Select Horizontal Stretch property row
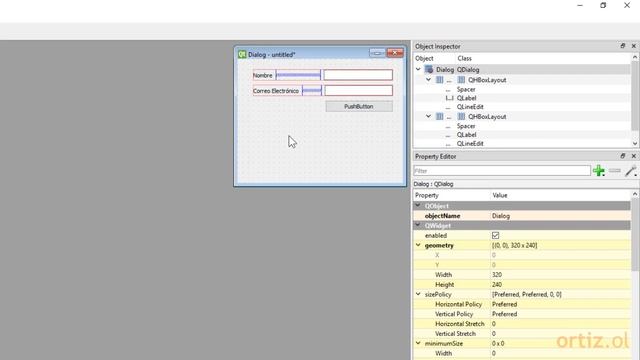Image resolution: width=640 pixels, height=360 pixels. click(522, 324)
